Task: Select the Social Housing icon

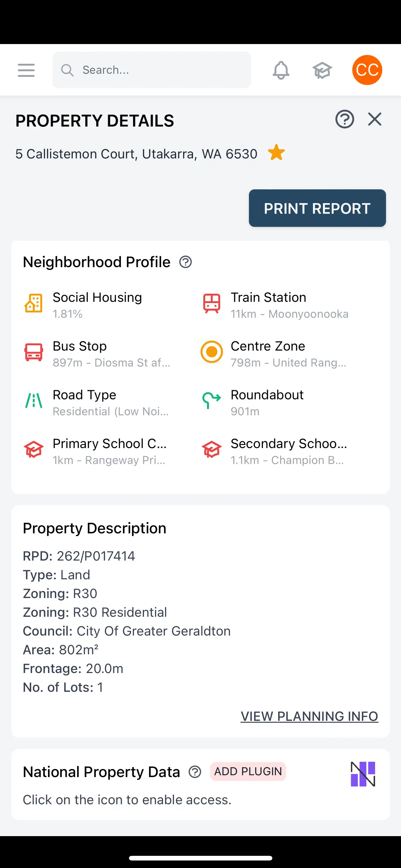Action: pyautogui.click(x=34, y=303)
